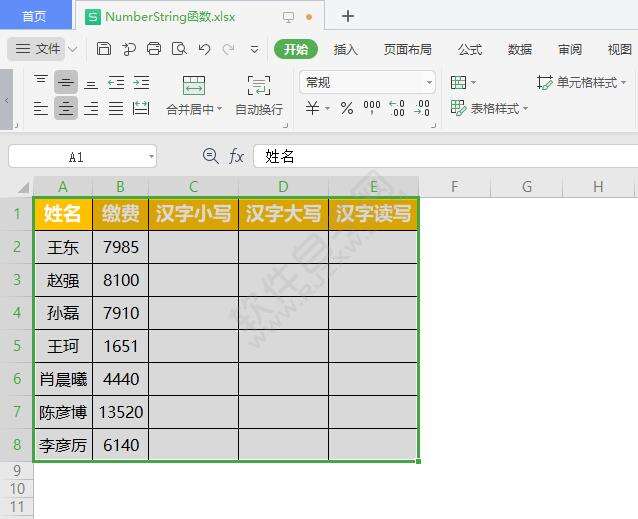Click the Save icon in quick toolbar
638x519 pixels.
[x=104, y=49]
